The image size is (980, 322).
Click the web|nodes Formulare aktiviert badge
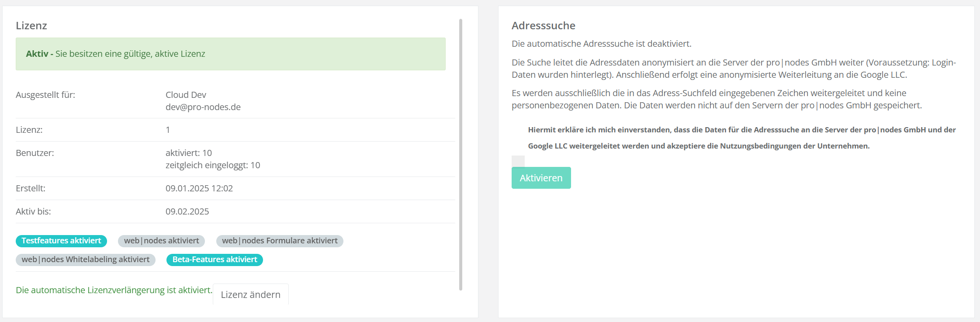pyautogui.click(x=280, y=241)
